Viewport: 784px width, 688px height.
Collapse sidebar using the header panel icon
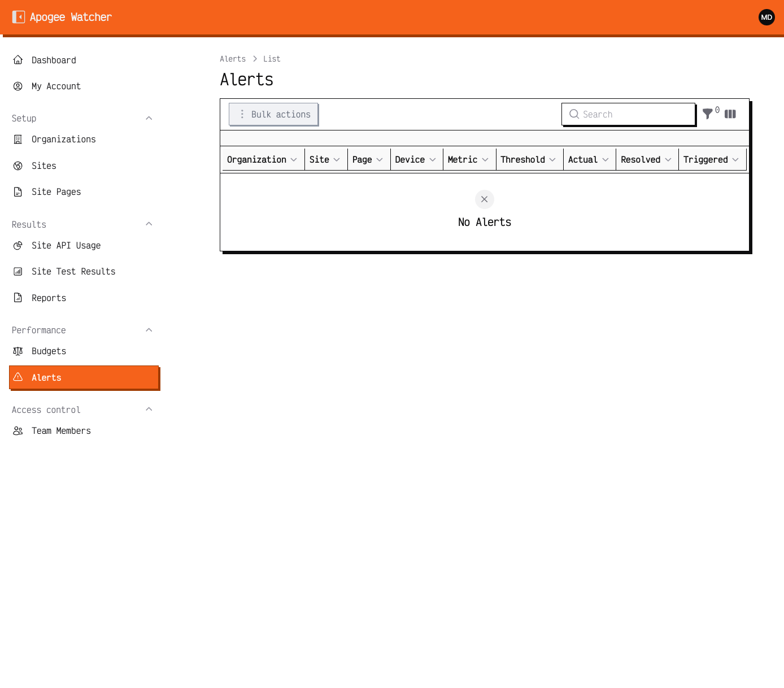19,17
